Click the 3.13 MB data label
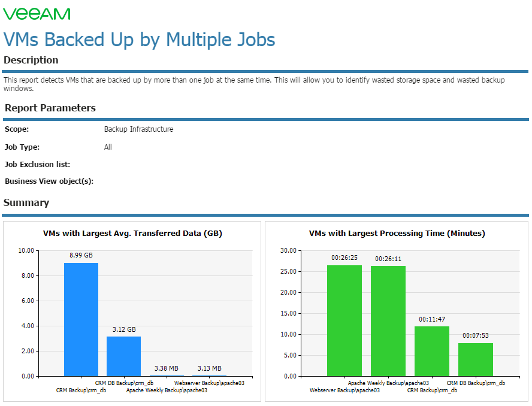The image size is (532, 406). click(209, 368)
